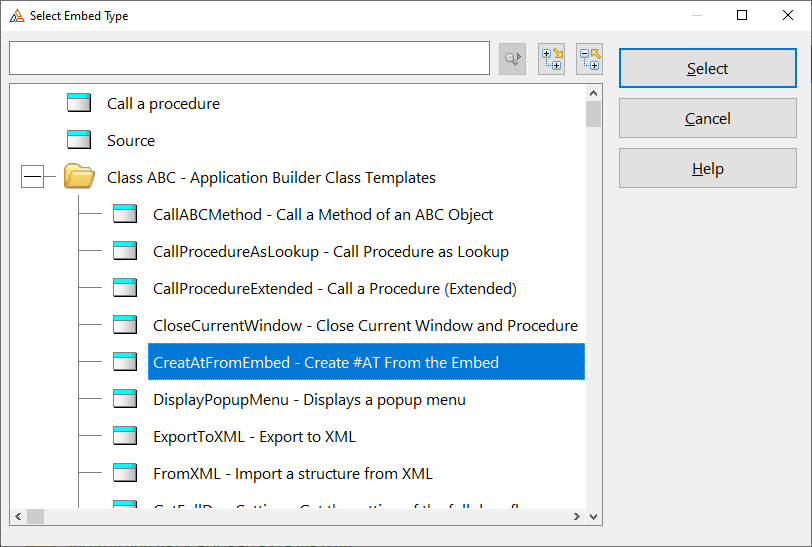Select FromXML - Import a structure from XML

(x=292, y=473)
